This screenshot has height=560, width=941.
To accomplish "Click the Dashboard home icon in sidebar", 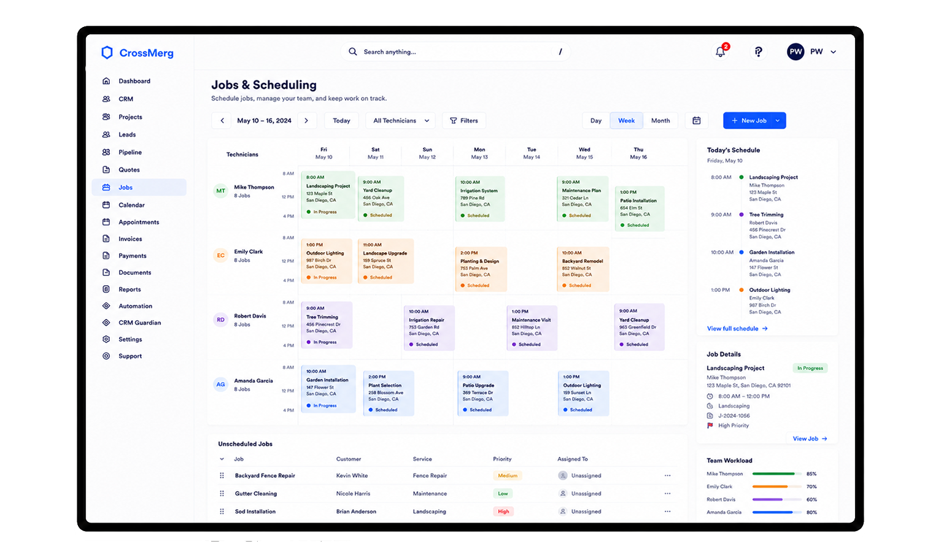I will [x=106, y=81].
